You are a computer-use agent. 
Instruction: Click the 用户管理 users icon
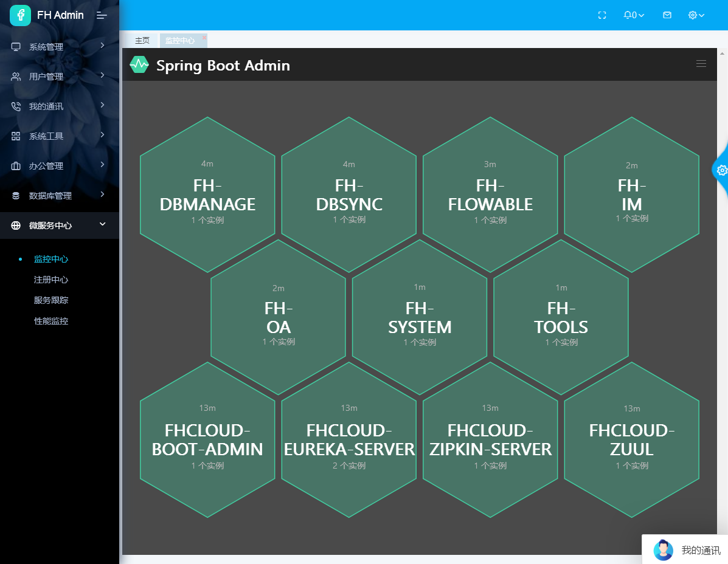(16, 77)
